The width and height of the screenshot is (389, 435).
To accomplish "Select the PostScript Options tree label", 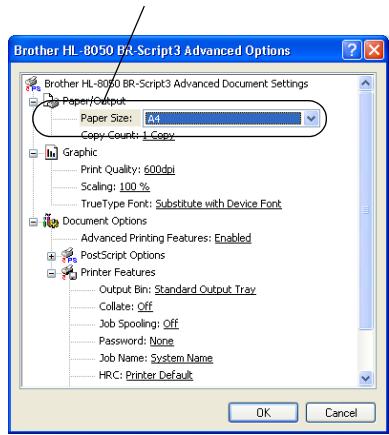I will tap(123, 255).
